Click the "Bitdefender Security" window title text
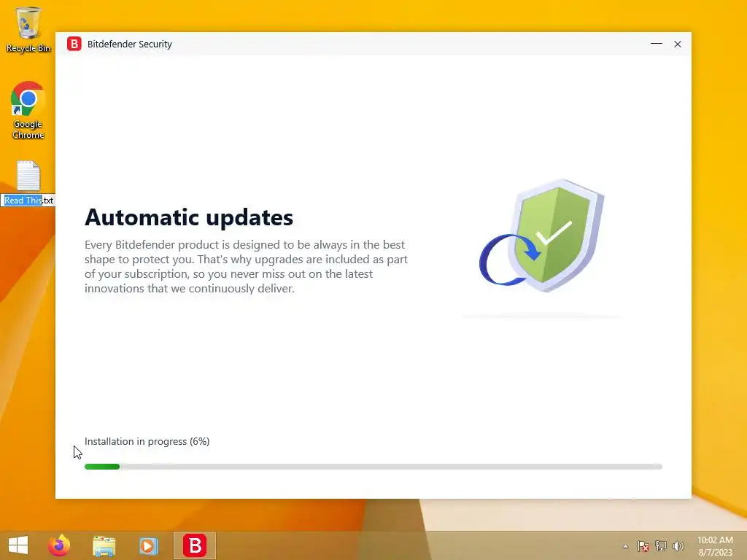The width and height of the screenshot is (747, 560). [130, 44]
